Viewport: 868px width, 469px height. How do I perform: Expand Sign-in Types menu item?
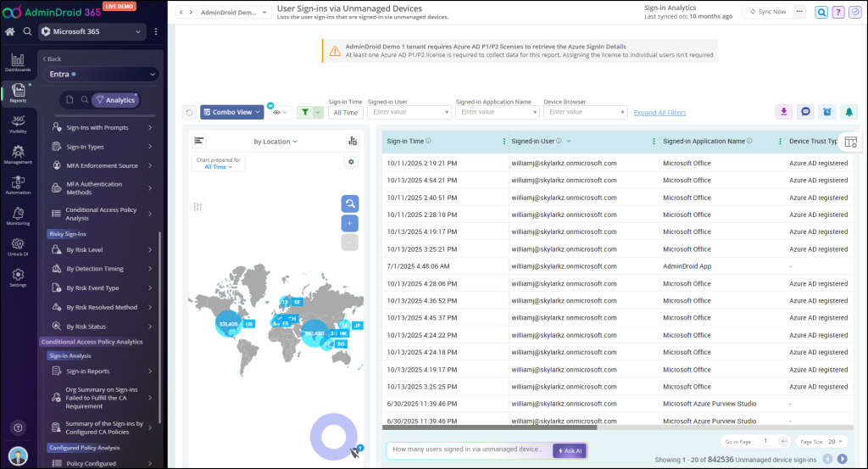point(102,147)
